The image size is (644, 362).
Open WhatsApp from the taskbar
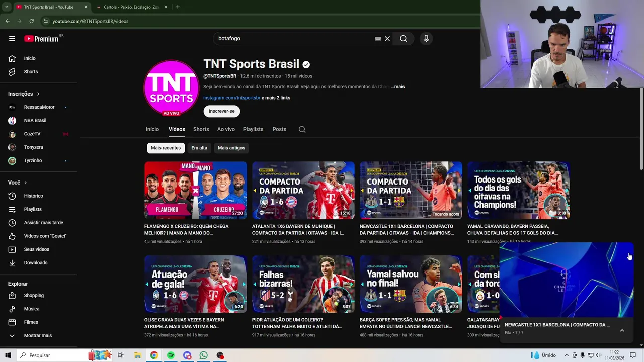(x=204, y=355)
